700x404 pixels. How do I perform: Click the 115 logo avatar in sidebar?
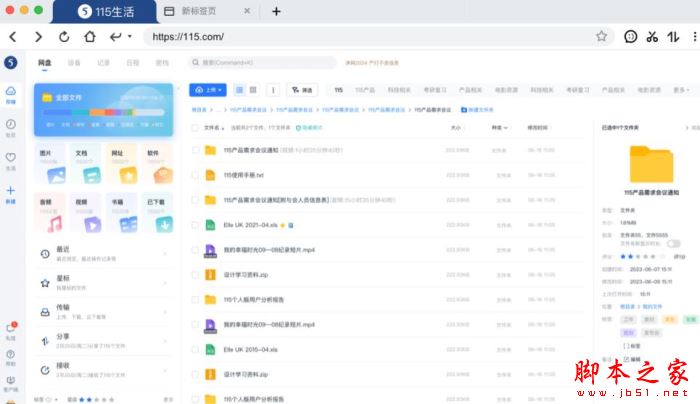[11, 62]
